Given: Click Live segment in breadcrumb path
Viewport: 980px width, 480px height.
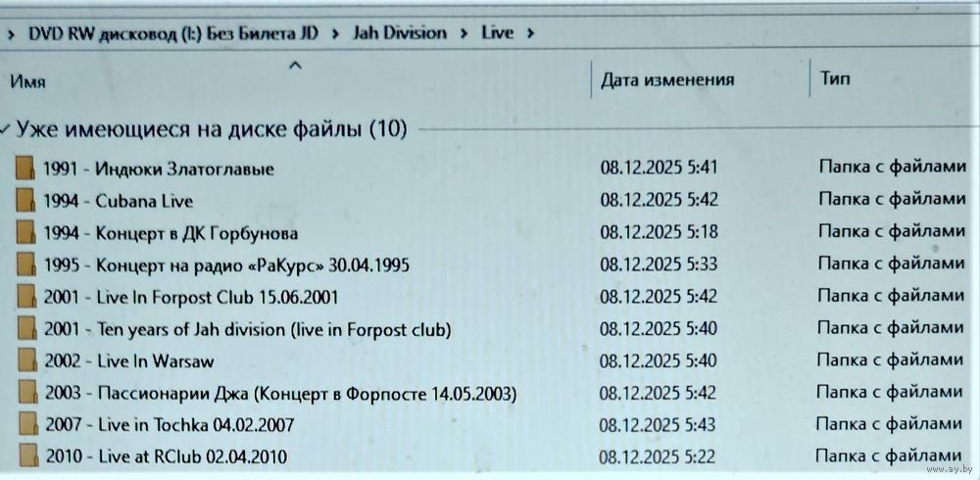Looking at the screenshot, I should click(x=497, y=33).
